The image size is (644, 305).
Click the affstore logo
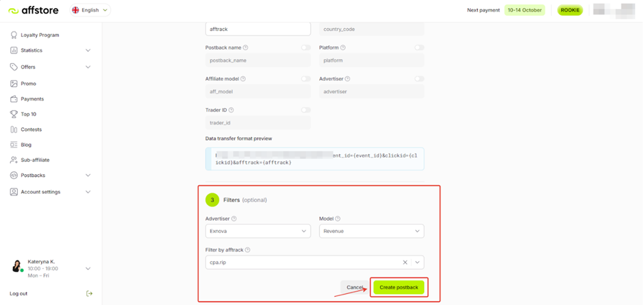pos(34,10)
